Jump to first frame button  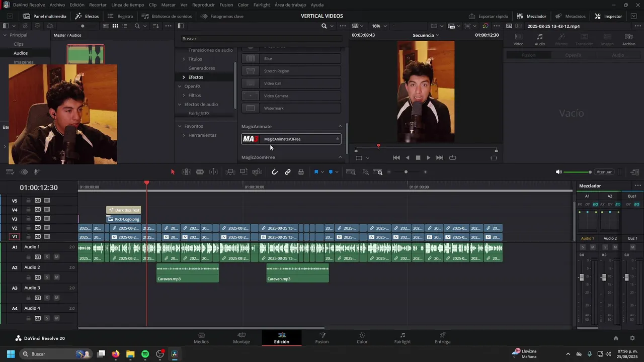(x=396, y=158)
